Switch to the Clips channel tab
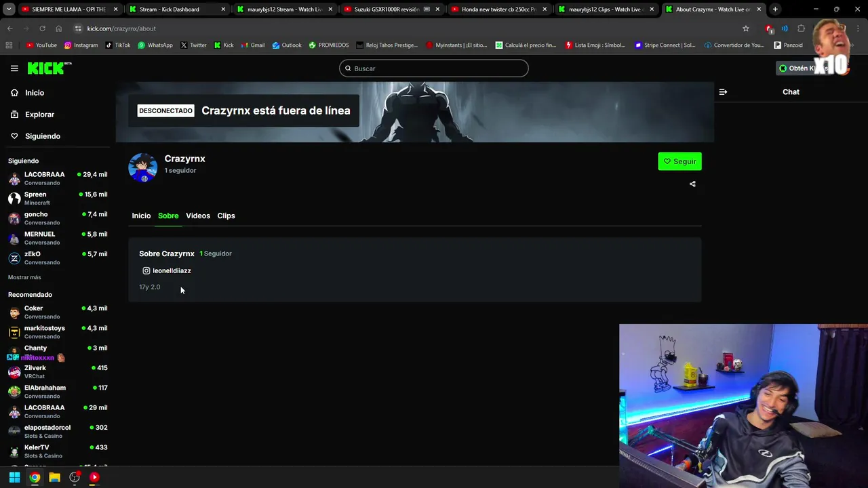 pyautogui.click(x=226, y=216)
